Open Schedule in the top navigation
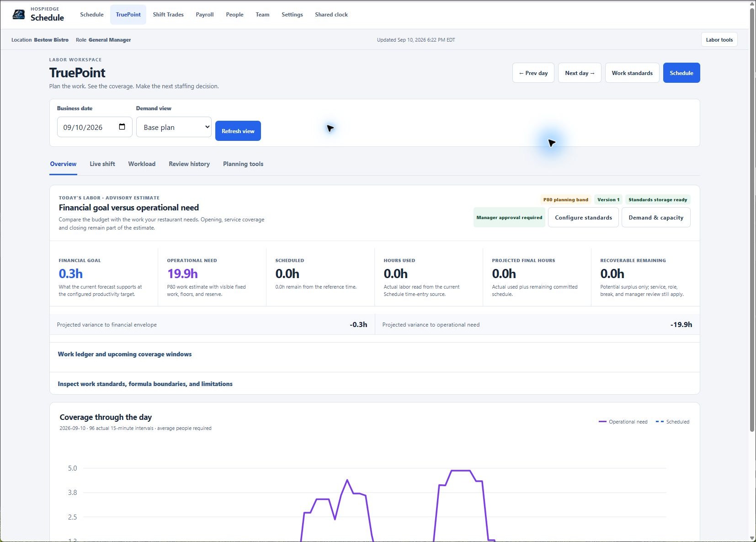This screenshot has width=756, height=542. coord(92,15)
